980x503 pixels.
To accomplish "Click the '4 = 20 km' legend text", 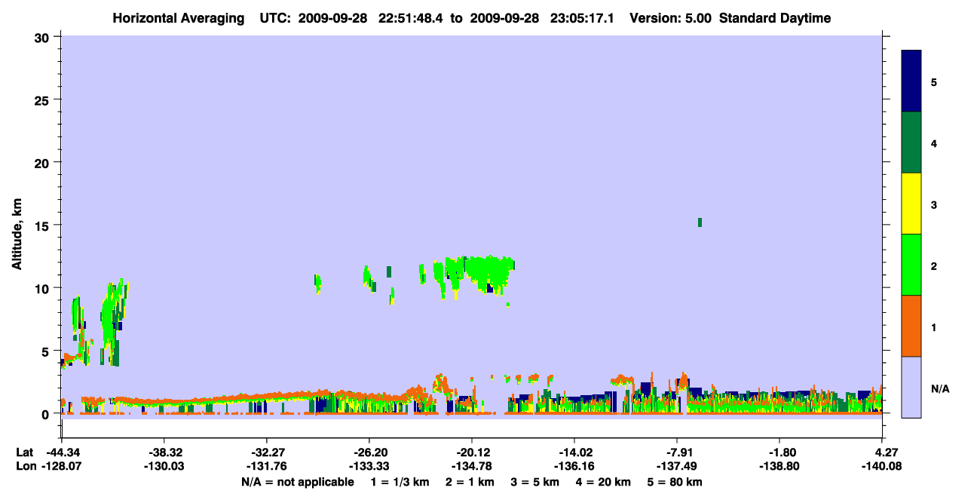I will 604,482.
